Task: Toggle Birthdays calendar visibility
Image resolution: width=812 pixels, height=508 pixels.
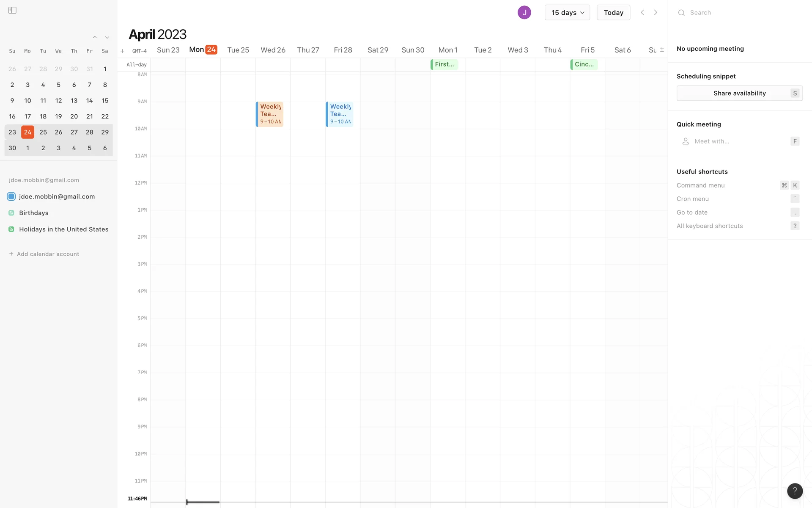Action: (x=11, y=213)
